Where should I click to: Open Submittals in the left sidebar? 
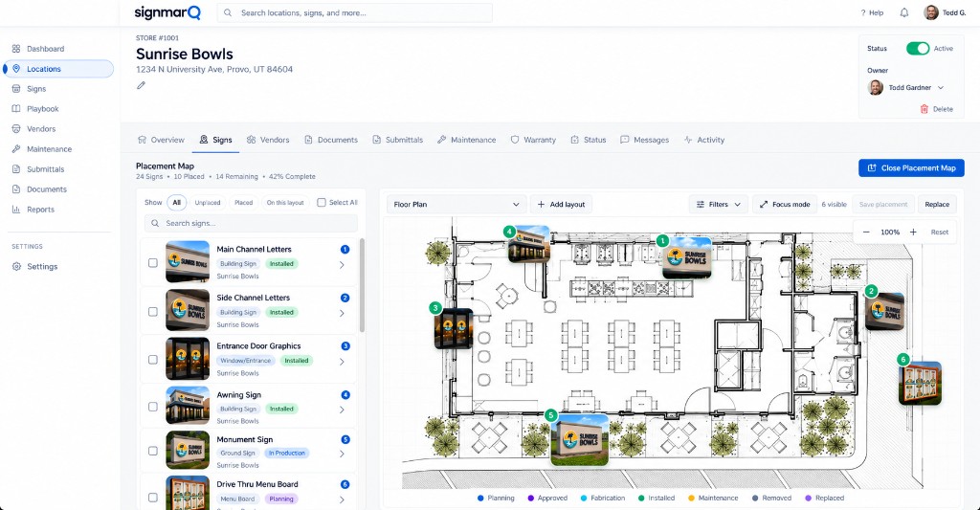coord(45,168)
